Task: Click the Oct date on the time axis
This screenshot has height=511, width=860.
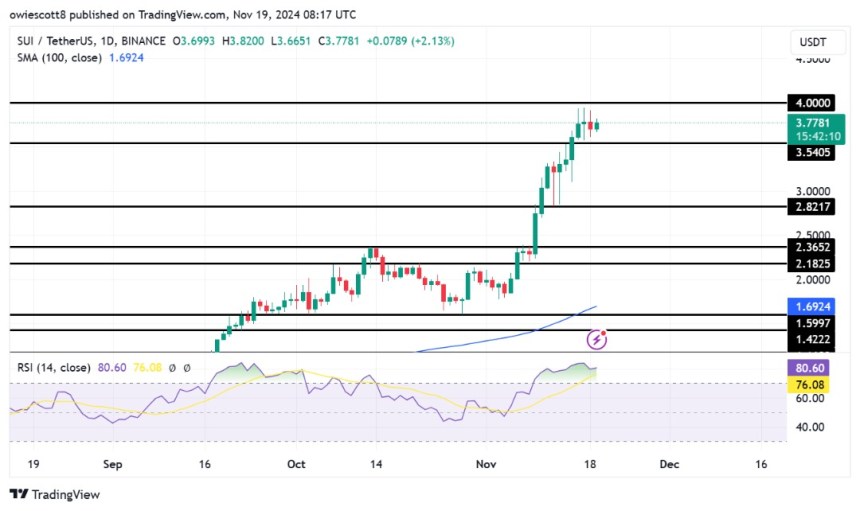Action: [296, 465]
